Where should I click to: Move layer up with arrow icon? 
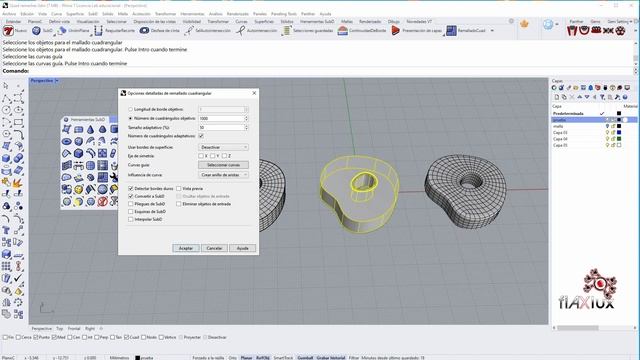click(579, 97)
